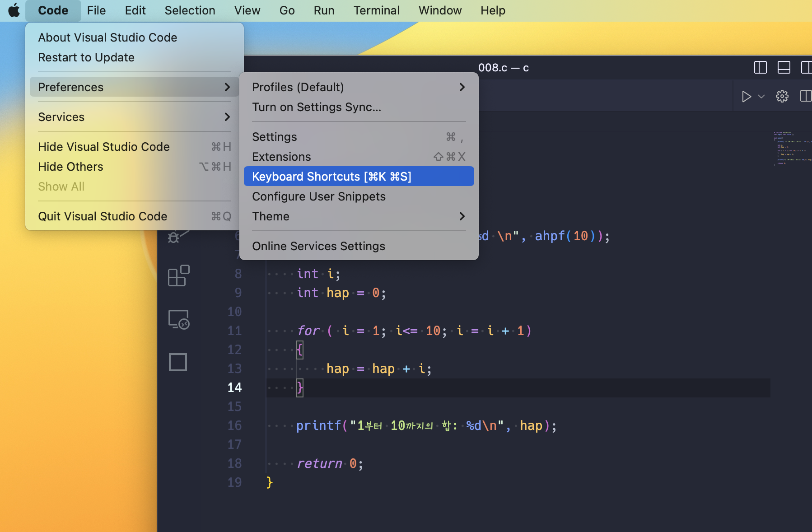Choose Hide Others
Image resolution: width=812 pixels, height=532 pixels.
[135, 167]
